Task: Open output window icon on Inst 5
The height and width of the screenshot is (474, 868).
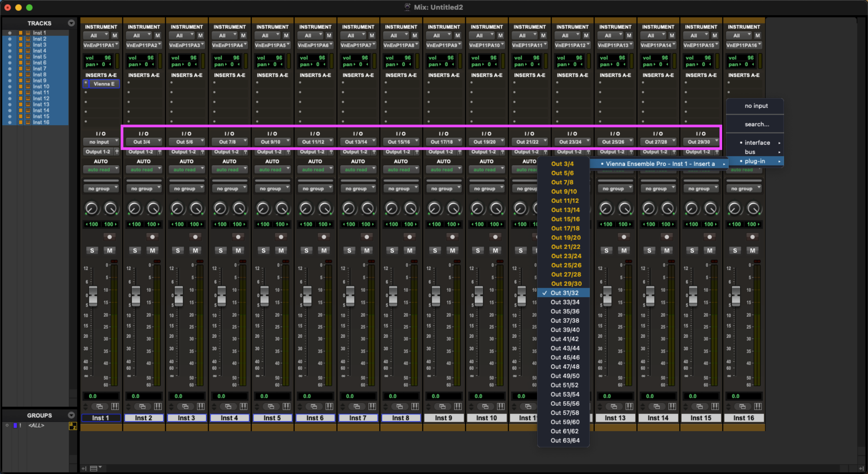Action: [271, 406]
